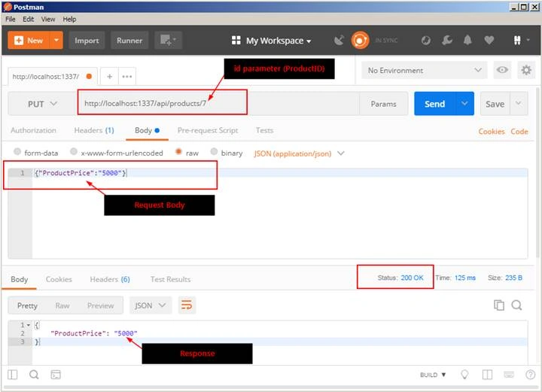Screen dimensions: 542x392
Task: Add a new request tab with plus
Action: [x=110, y=76]
